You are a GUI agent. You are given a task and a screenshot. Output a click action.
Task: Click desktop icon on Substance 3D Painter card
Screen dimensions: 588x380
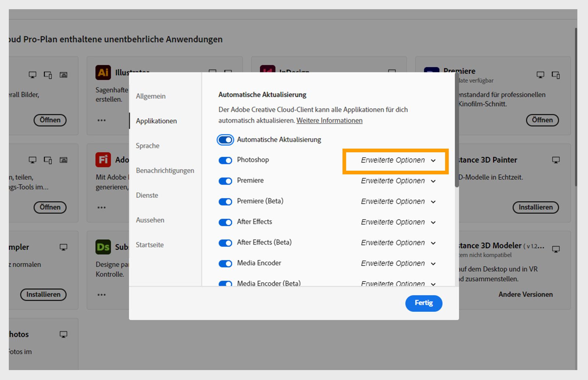556,160
